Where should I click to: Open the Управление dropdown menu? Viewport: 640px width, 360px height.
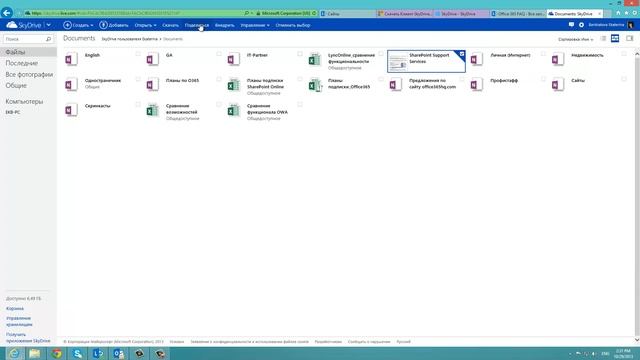pos(255,25)
